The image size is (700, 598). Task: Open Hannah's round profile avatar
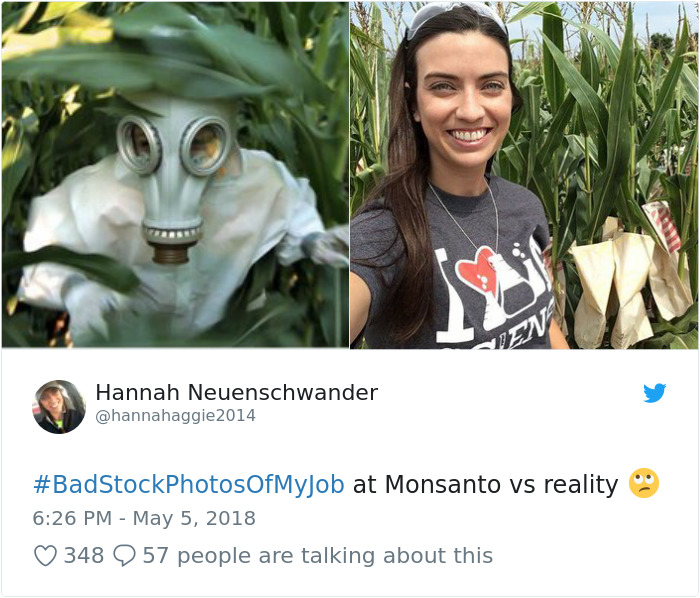pyautogui.click(x=59, y=407)
